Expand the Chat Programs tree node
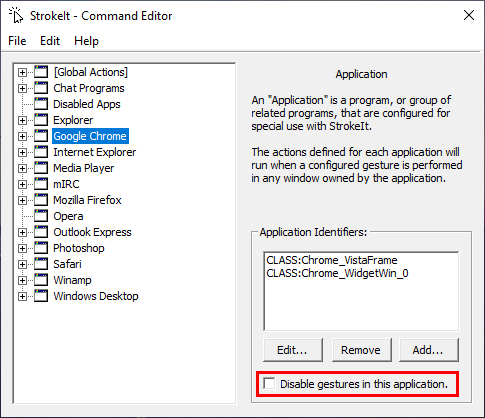Image resolution: width=485 pixels, height=418 pixels. 22,88
